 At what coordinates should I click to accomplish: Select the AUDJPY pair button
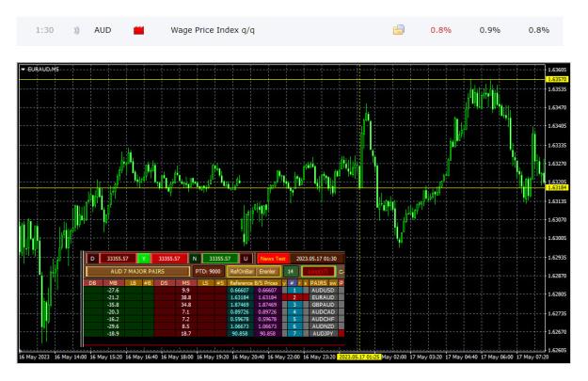coord(323,333)
